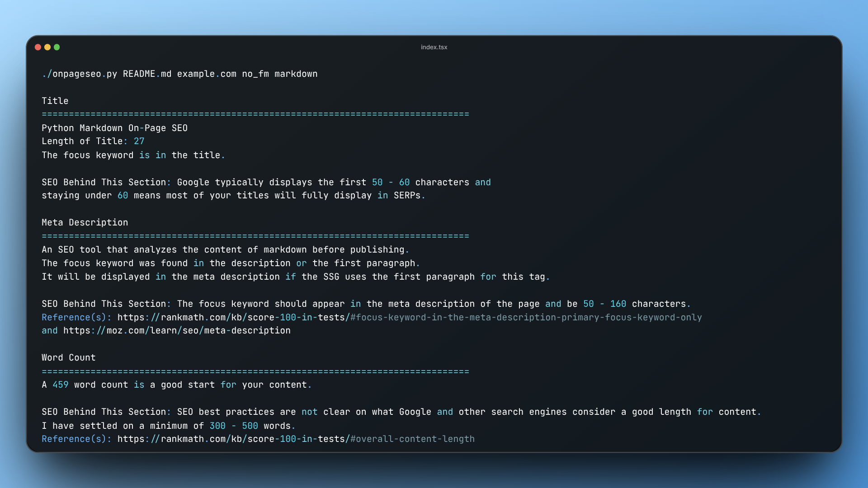Click 'The focus keyword is in the title.'
Viewport: 868px width, 488px height.
point(133,155)
